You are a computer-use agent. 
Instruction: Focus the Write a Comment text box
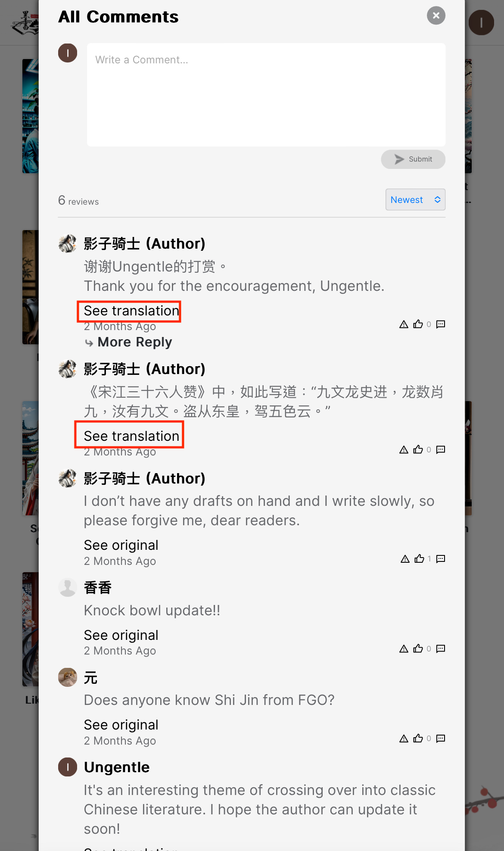266,95
